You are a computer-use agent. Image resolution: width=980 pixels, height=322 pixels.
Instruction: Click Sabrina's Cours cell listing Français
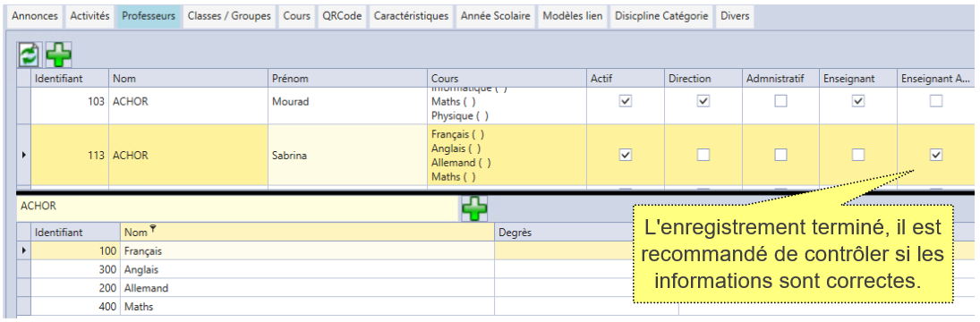tap(507, 156)
